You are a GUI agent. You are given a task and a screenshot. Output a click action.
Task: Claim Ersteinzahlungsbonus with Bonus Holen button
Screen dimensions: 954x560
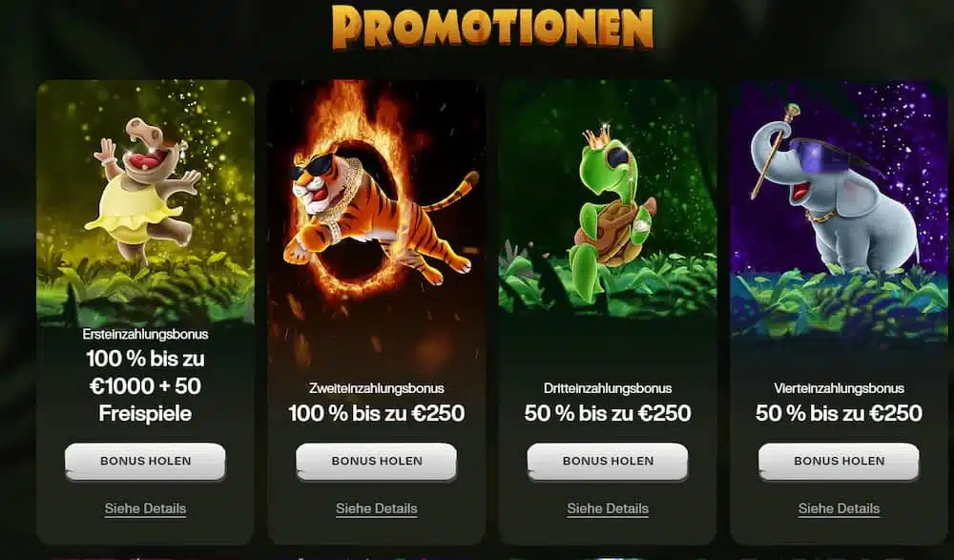pyautogui.click(x=145, y=461)
